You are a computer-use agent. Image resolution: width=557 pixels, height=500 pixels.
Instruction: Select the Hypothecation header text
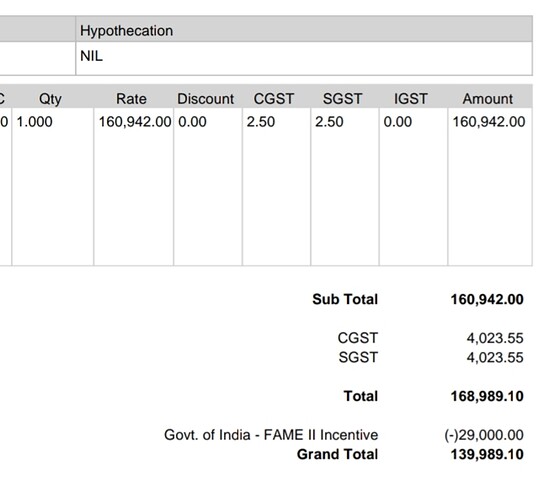(x=126, y=31)
